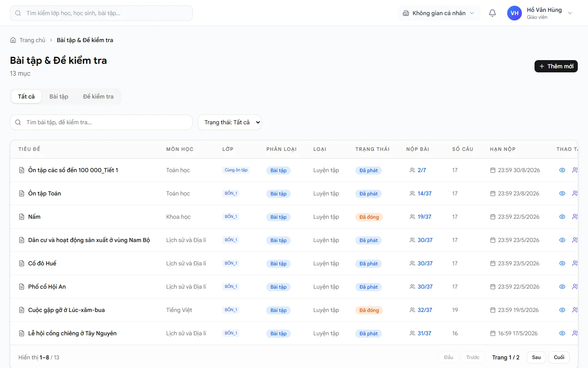Screen dimensions: 588x368
Task: Select the title 'Phố cổ Hội An'
Action: (47, 287)
